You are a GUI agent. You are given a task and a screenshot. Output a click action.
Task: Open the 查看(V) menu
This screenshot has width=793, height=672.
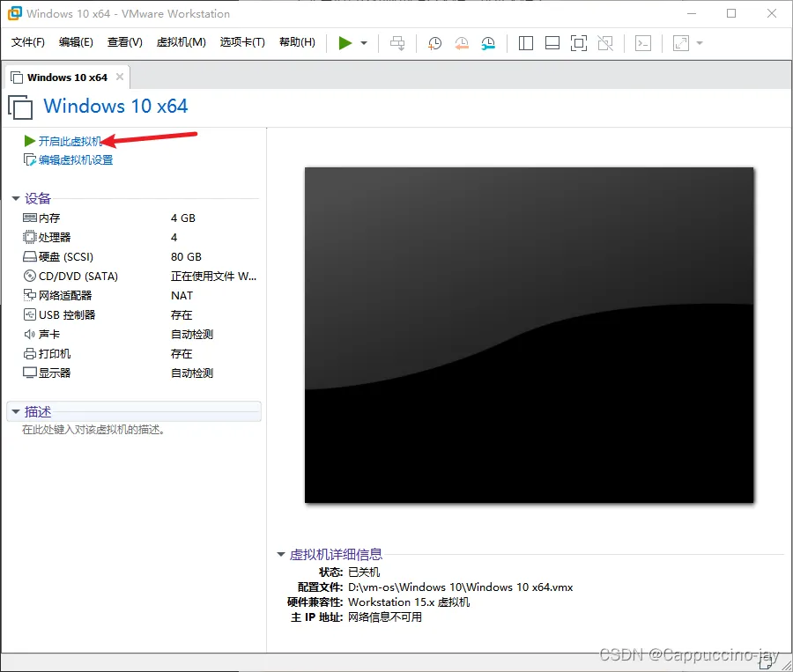[x=125, y=42]
